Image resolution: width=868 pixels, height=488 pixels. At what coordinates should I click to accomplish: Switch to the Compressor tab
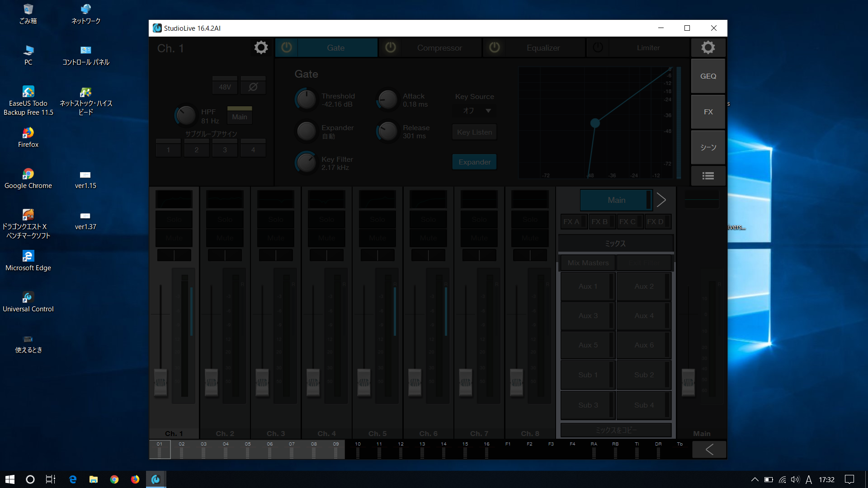439,47
